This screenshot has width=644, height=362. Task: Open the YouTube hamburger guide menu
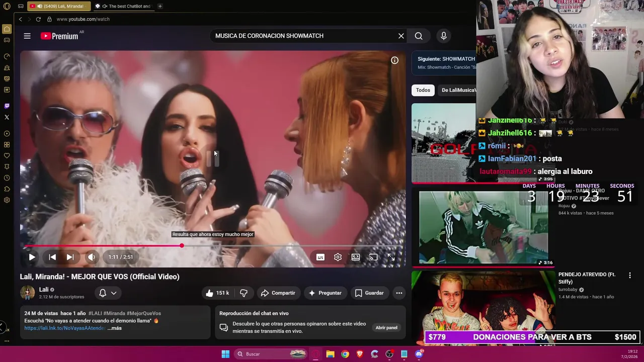pyautogui.click(x=27, y=36)
